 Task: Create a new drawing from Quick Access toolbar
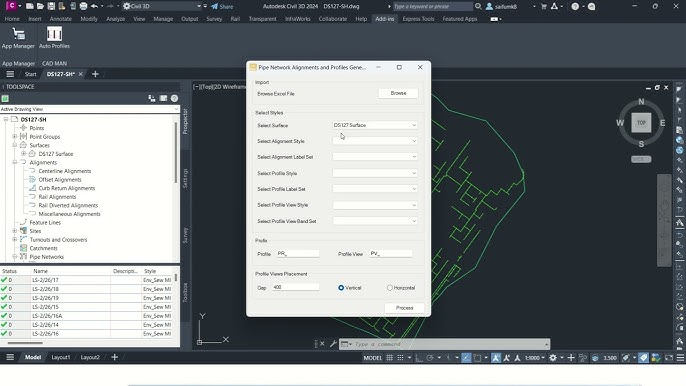tap(29, 6)
